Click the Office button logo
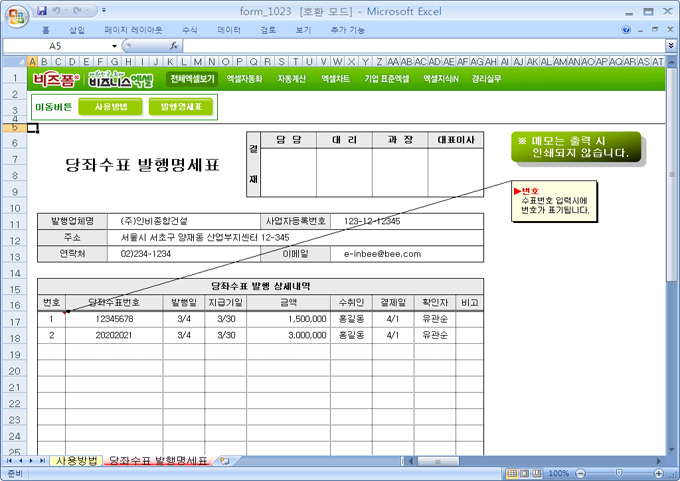680x481 pixels. tap(16, 14)
